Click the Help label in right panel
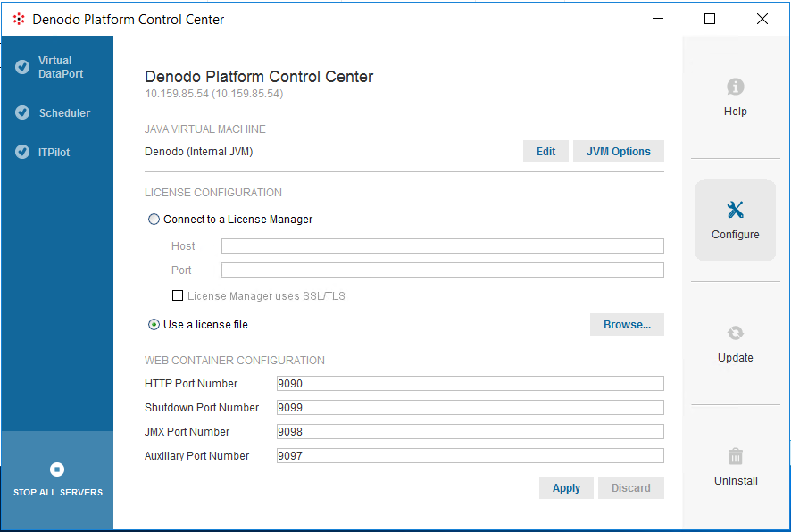Image resolution: width=791 pixels, height=532 pixels. coord(735,112)
